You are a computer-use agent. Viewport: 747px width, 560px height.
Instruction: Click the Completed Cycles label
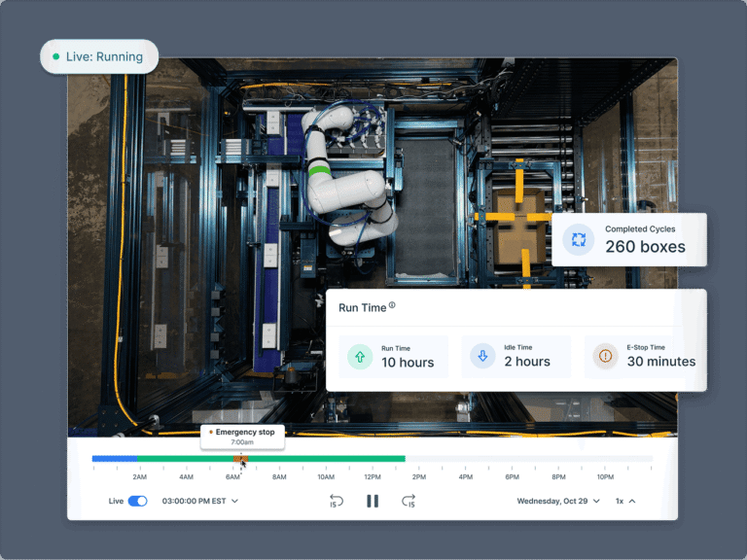point(640,229)
